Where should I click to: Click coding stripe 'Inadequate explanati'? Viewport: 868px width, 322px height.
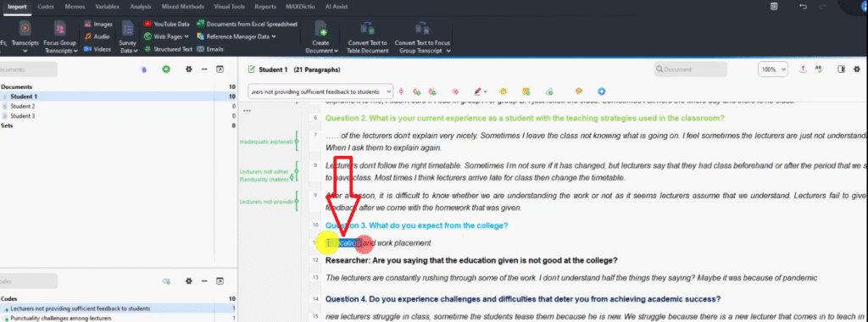coord(265,142)
